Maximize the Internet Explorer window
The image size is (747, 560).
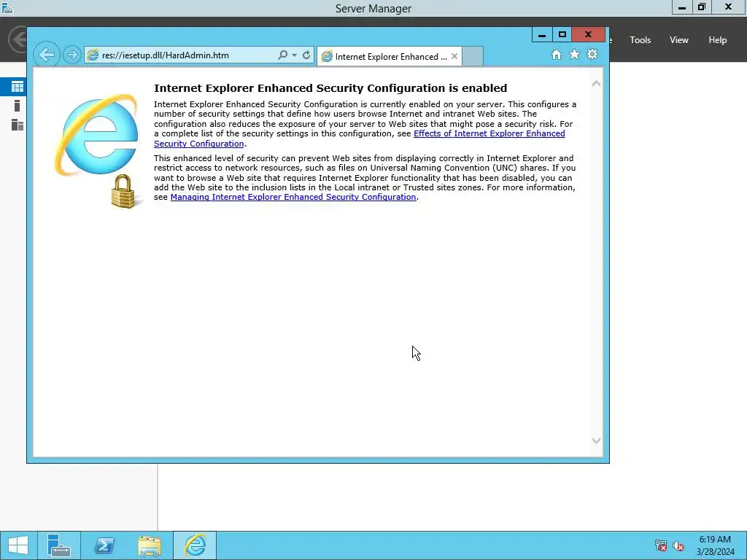coord(562,34)
